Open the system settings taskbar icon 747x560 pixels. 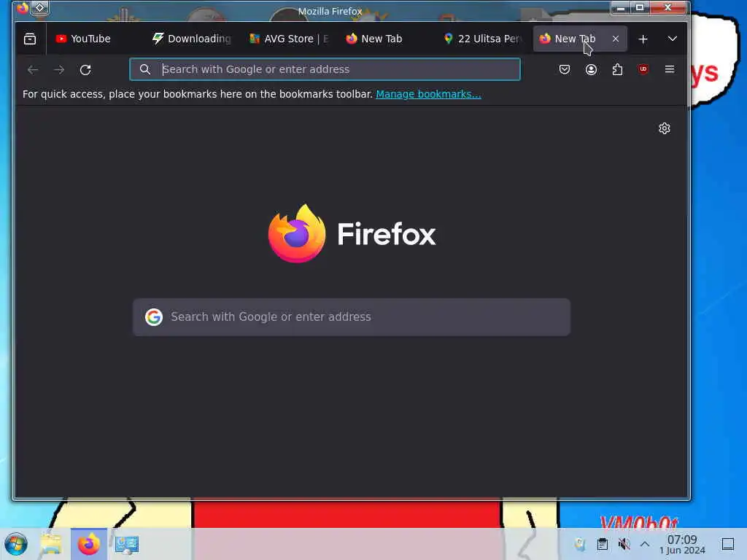coord(127,544)
